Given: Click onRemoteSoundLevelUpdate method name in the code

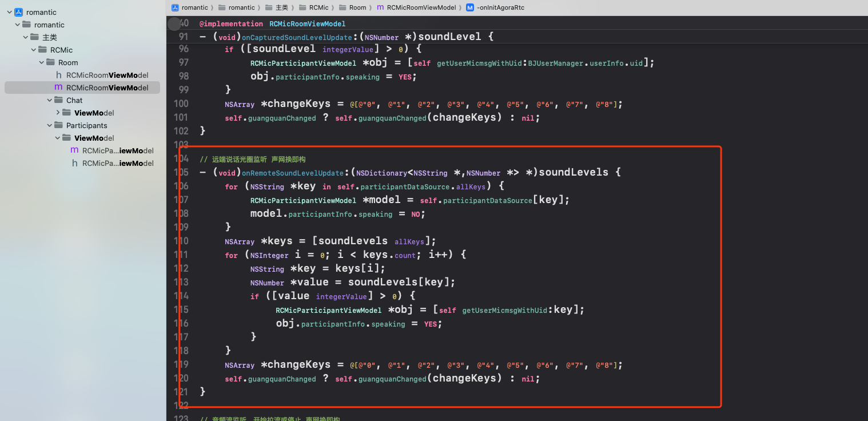Looking at the screenshot, I should 292,173.
